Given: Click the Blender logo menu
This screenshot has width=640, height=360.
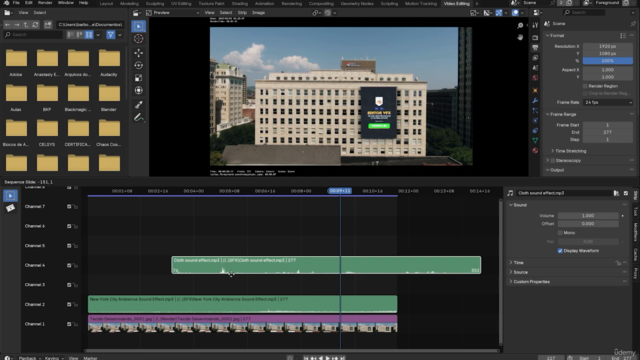Looking at the screenshot, I should (x=6, y=3).
